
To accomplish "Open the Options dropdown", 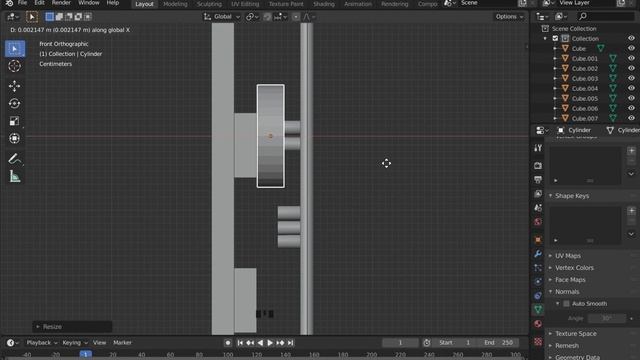I will (509, 17).
